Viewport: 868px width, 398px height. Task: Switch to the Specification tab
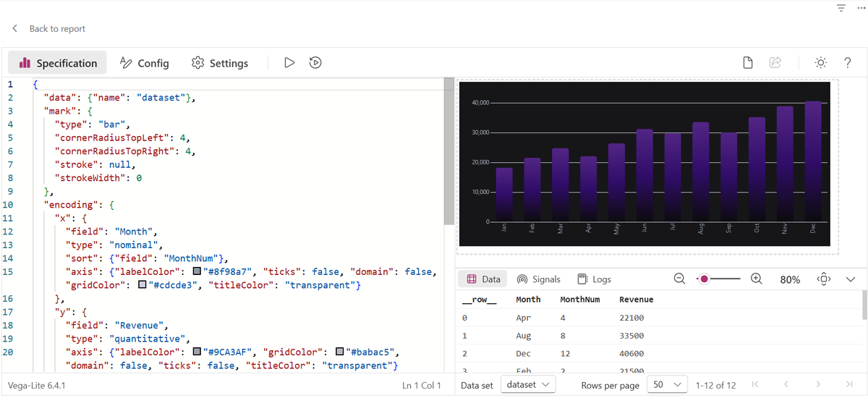[58, 63]
